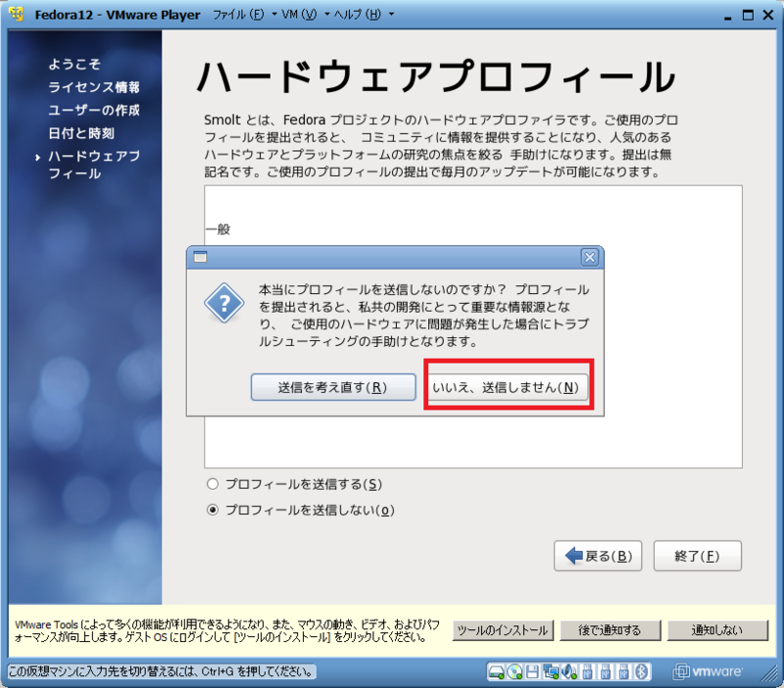
Task: Click the first USB device icon
Action: click(x=587, y=672)
